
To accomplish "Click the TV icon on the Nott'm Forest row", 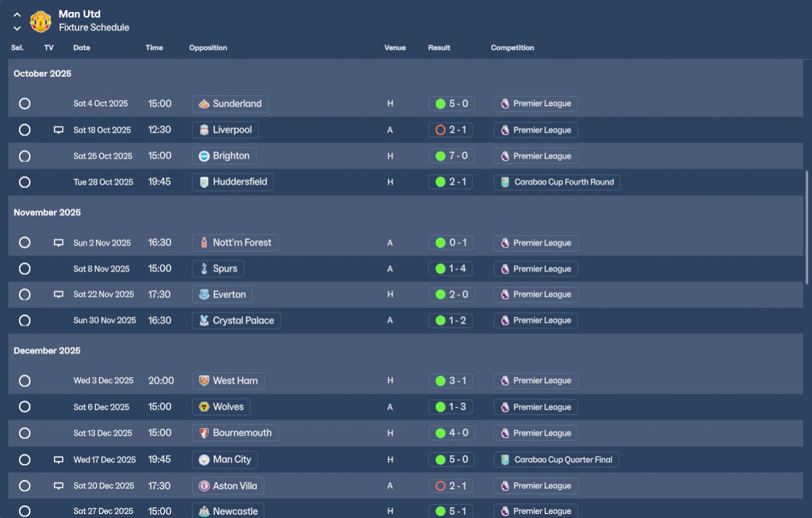I will point(58,242).
